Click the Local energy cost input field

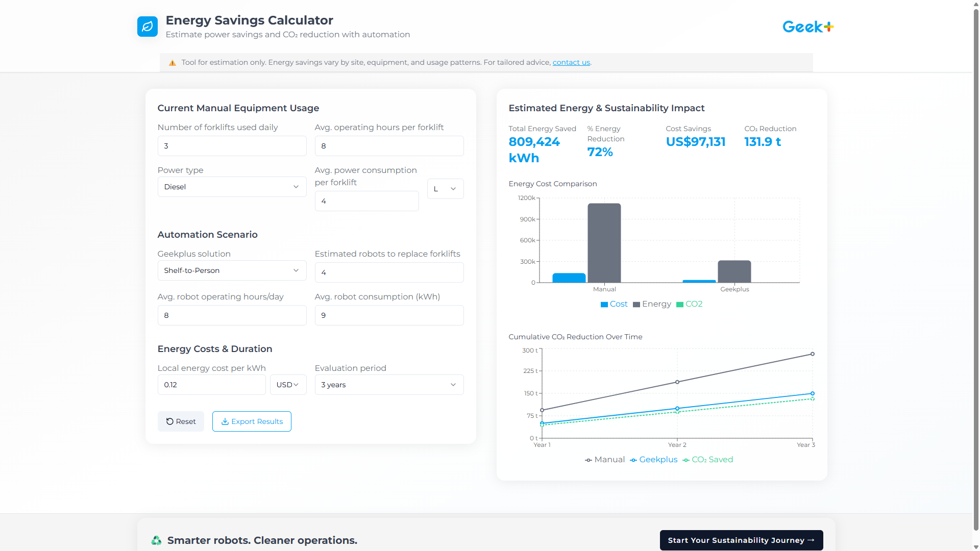click(x=211, y=385)
